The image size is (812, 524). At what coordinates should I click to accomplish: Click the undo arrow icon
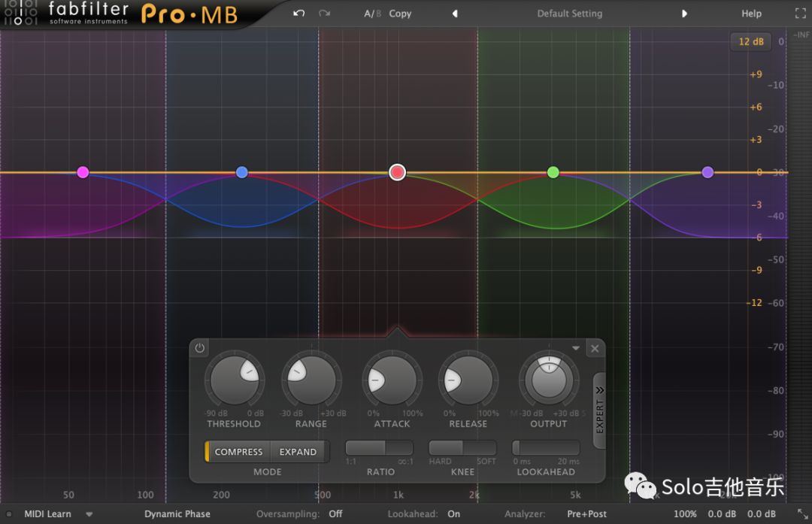coord(298,14)
